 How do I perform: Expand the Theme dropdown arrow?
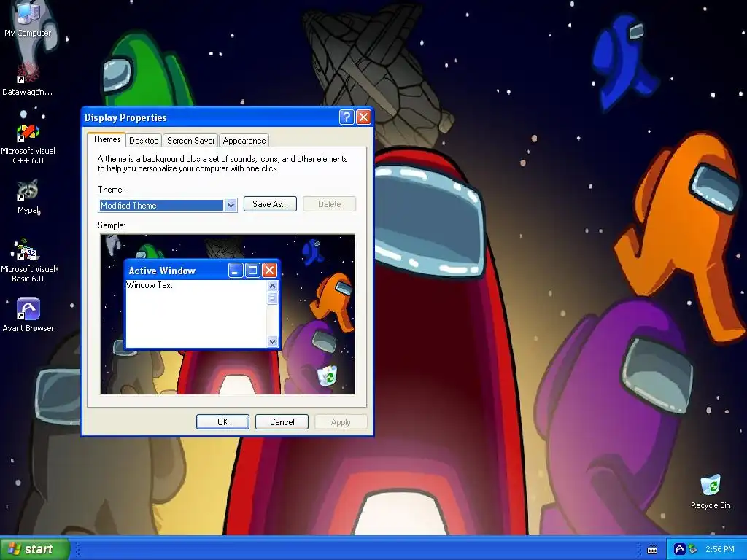coord(231,205)
